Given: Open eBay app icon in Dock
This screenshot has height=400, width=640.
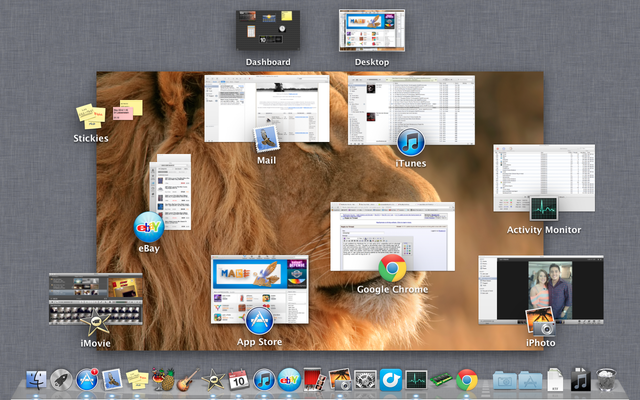Looking at the screenshot, I should [x=289, y=380].
